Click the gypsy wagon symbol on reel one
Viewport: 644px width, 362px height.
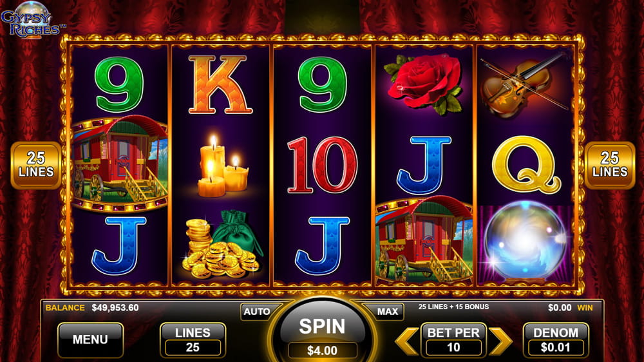point(119,164)
